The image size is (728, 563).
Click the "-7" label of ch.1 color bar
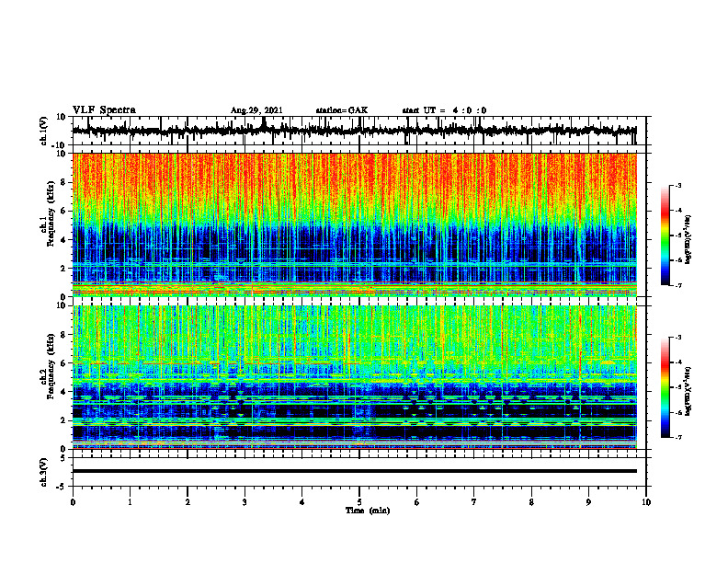click(677, 285)
